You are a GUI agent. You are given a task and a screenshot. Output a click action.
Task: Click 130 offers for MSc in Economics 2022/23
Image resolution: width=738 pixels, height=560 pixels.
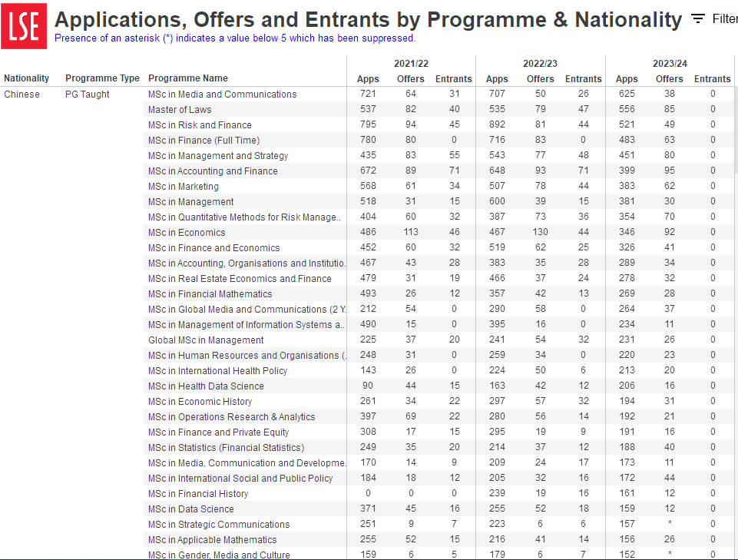pyautogui.click(x=540, y=232)
